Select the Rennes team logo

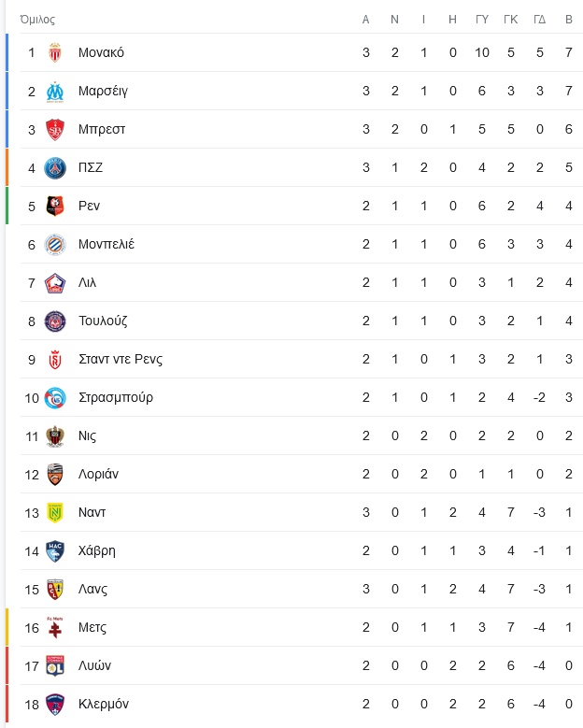pyautogui.click(x=55, y=207)
